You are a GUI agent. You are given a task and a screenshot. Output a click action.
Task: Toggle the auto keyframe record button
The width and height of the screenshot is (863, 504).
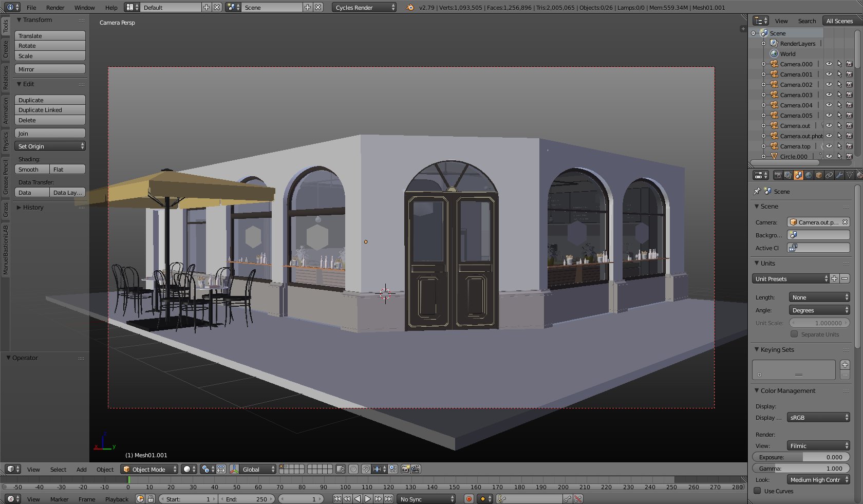tap(468, 499)
